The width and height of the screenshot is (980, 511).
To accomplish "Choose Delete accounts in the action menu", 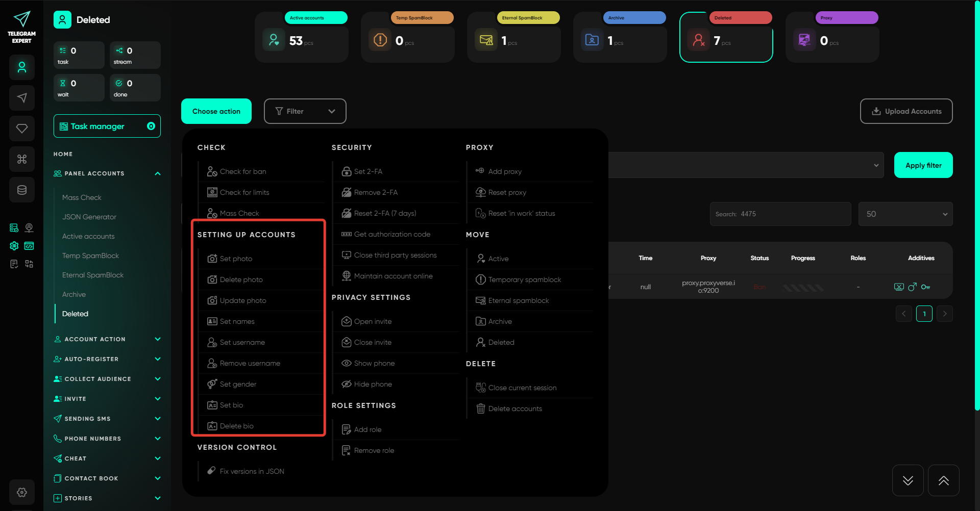I will coord(514,408).
